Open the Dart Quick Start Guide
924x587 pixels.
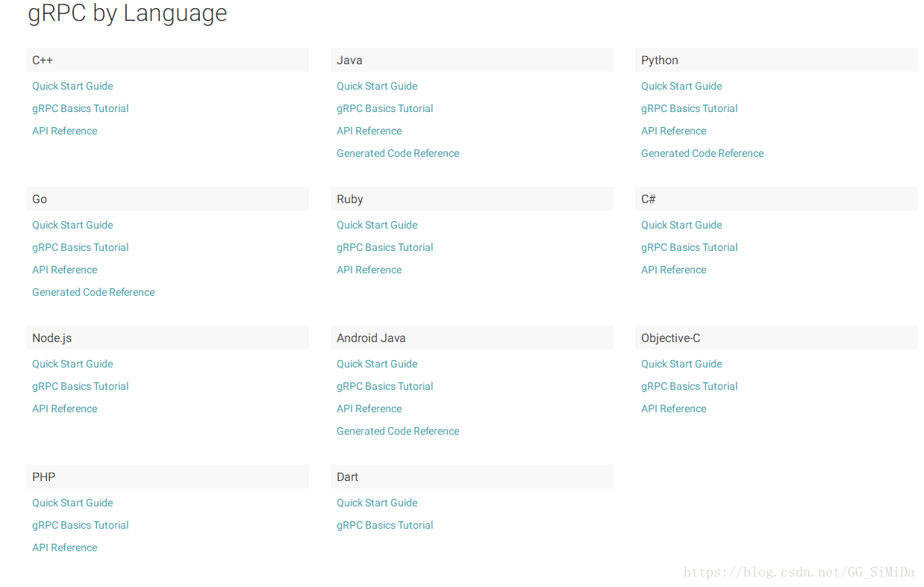(x=377, y=503)
